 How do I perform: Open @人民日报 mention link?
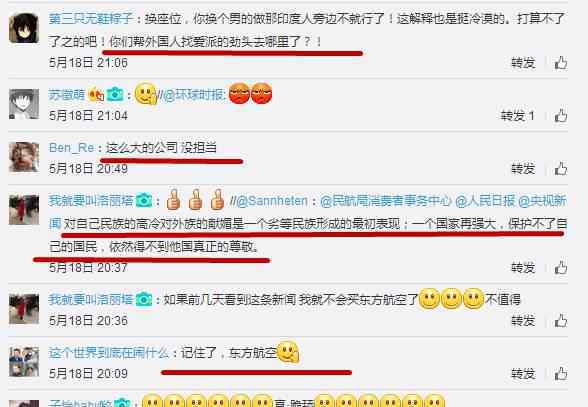coord(485,201)
